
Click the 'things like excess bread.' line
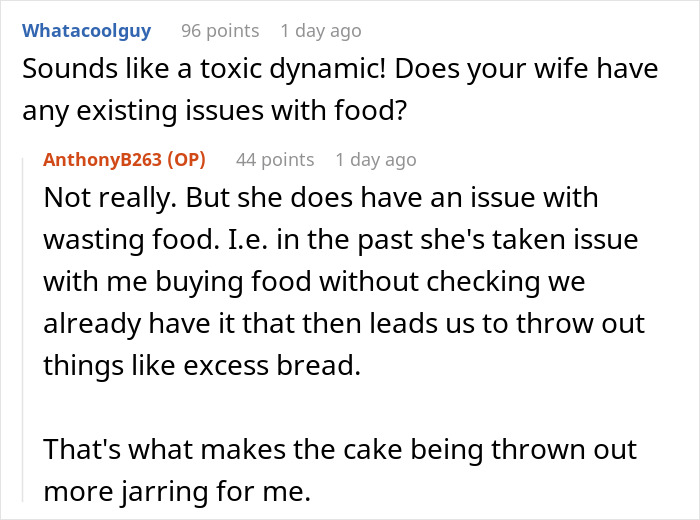201,366
